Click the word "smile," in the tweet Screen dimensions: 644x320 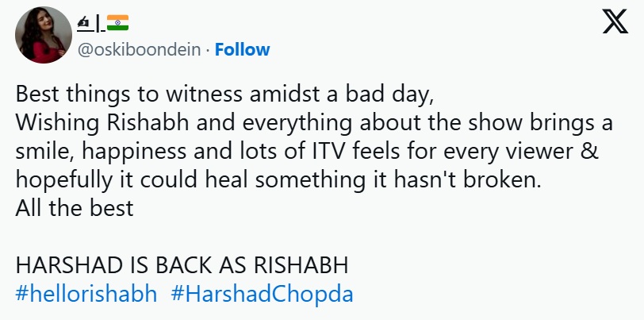pos(42,153)
